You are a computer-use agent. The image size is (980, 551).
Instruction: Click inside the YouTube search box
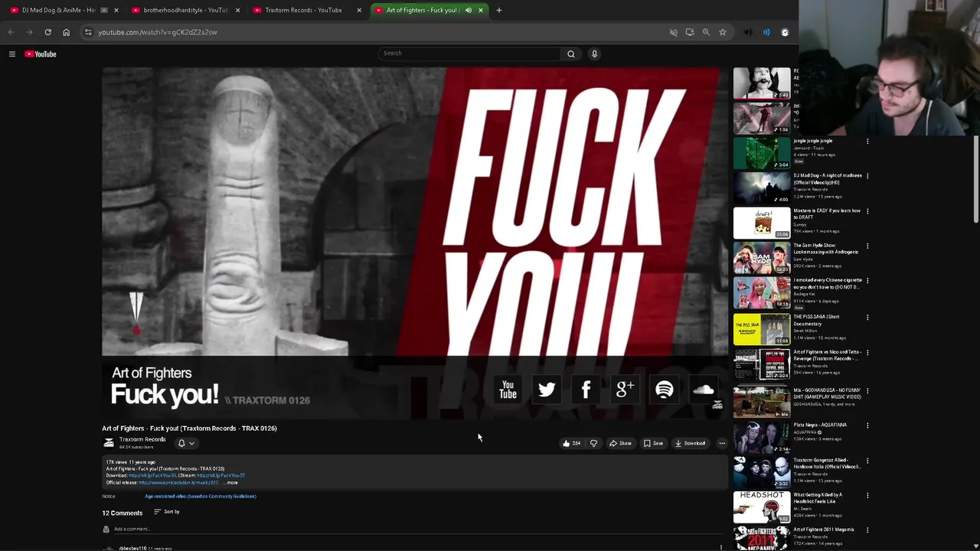click(x=470, y=54)
